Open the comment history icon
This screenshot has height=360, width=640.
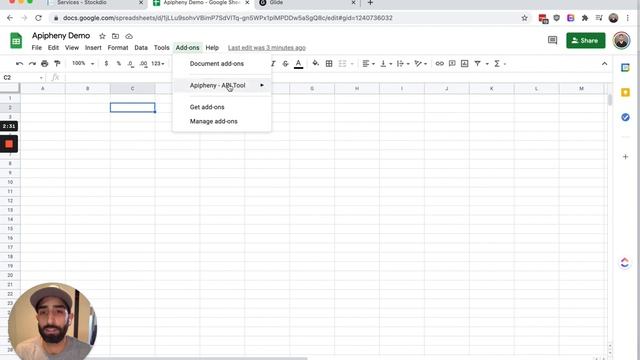click(x=552, y=40)
